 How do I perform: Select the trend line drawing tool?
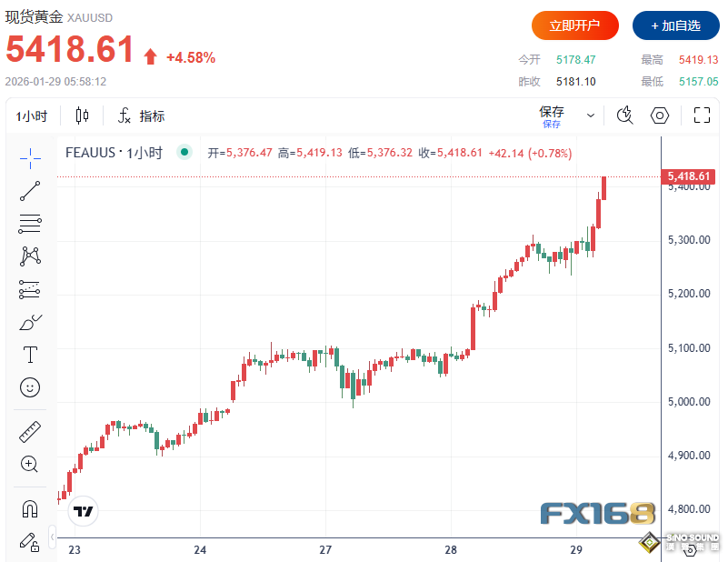pos(30,190)
